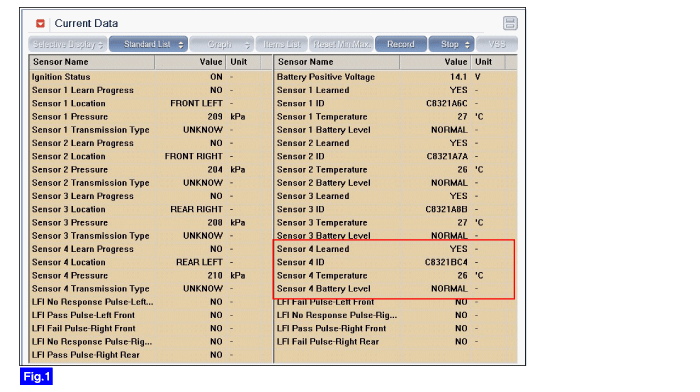
Task: Select the Sensor 2 Learned row
Action: (396, 143)
